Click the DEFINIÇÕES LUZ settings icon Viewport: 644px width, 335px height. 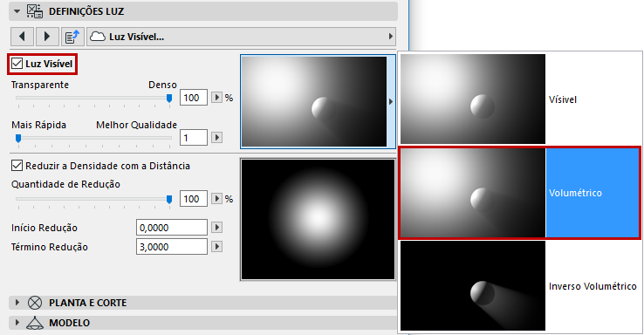click(x=35, y=11)
